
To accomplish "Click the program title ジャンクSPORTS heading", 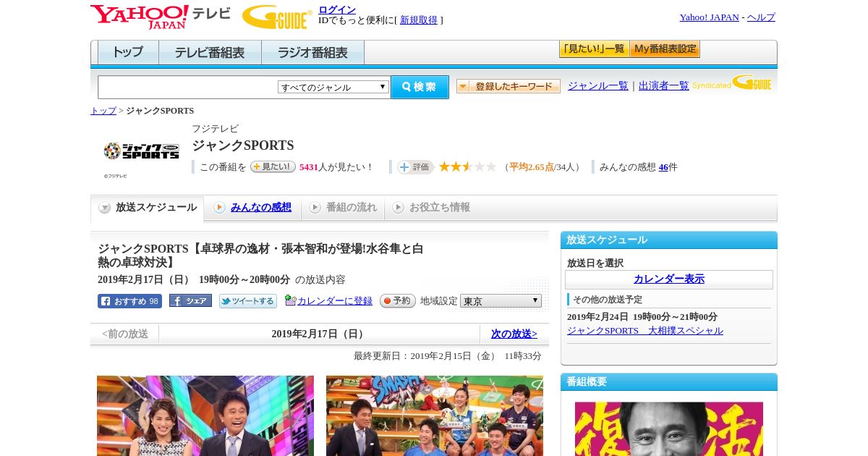I will [x=243, y=145].
